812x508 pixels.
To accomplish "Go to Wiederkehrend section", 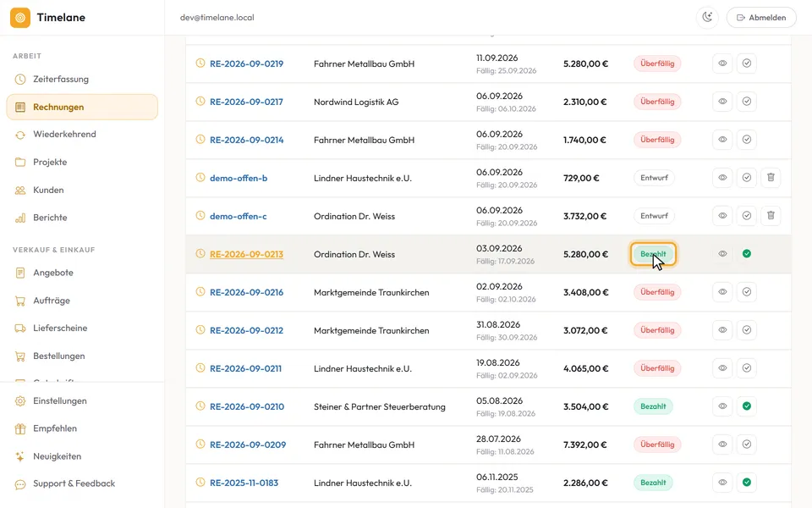I will [82, 135].
